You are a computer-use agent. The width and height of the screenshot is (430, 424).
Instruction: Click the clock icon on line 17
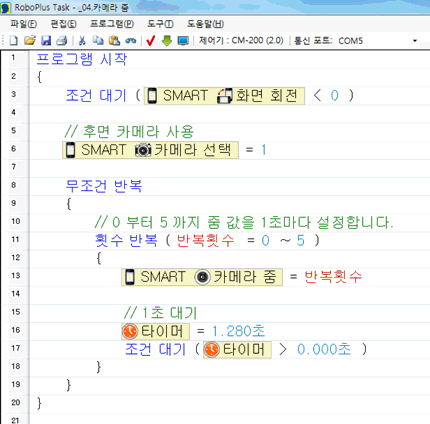click(212, 350)
